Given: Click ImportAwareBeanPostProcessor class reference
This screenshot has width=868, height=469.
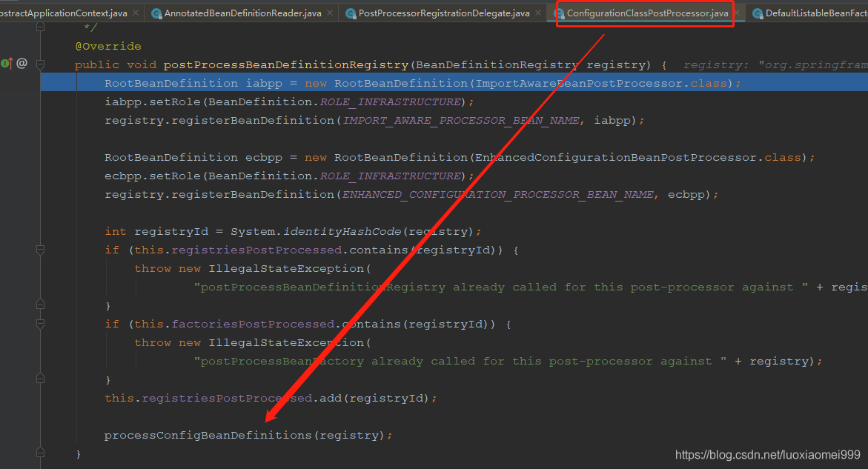Looking at the screenshot, I should (x=579, y=84).
